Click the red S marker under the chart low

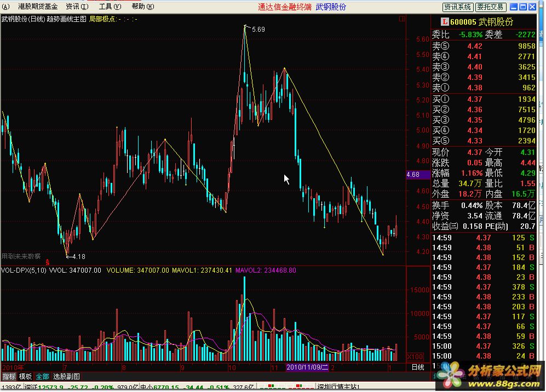(47, 262)
